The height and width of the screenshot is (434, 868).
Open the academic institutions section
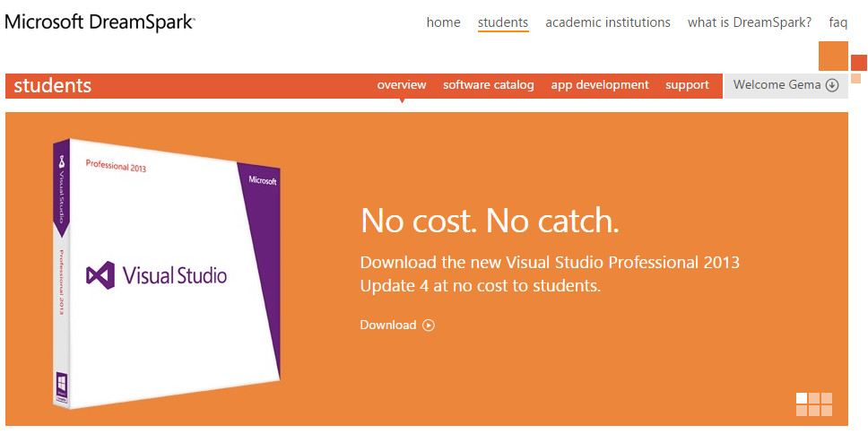[x=608, y=22]
